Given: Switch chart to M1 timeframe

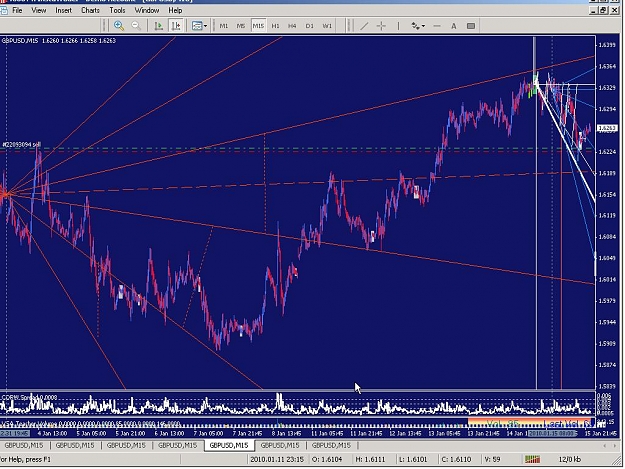Looking at the screenshot, I should [224, 26].
